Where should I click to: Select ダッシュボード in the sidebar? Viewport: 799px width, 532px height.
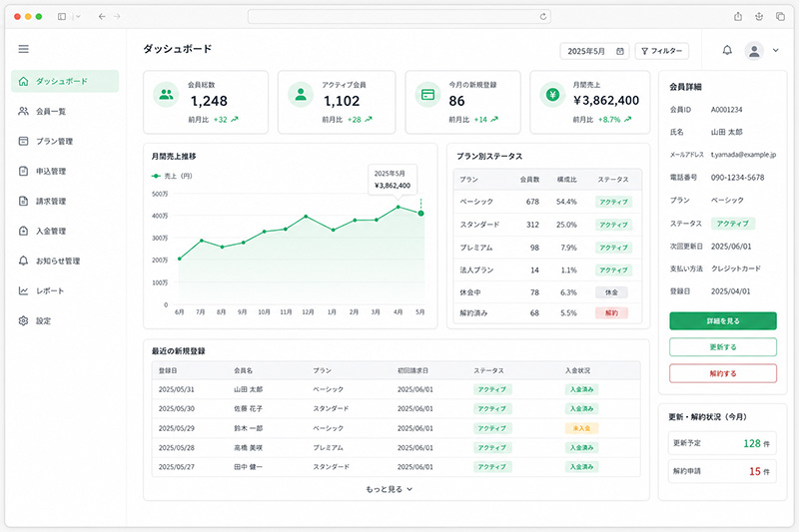point(65,82)
